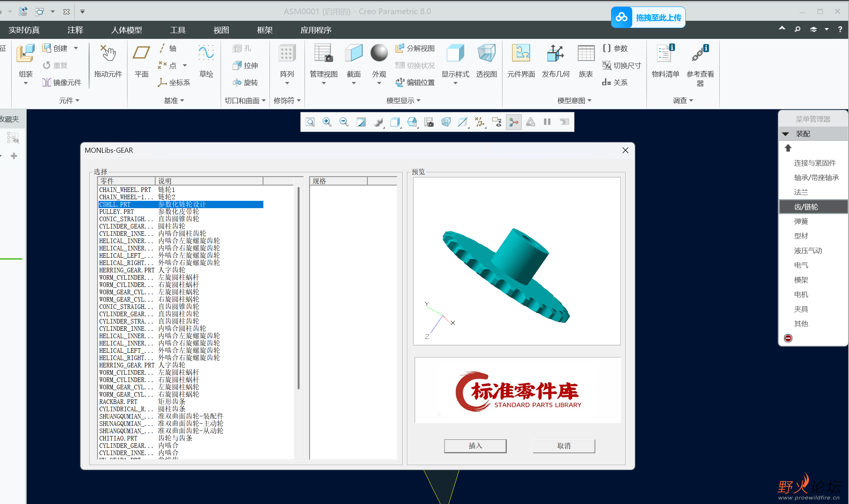Expand the Datum (基准) group dropdown
Screen dimensions: 849x504
point(174,101)
